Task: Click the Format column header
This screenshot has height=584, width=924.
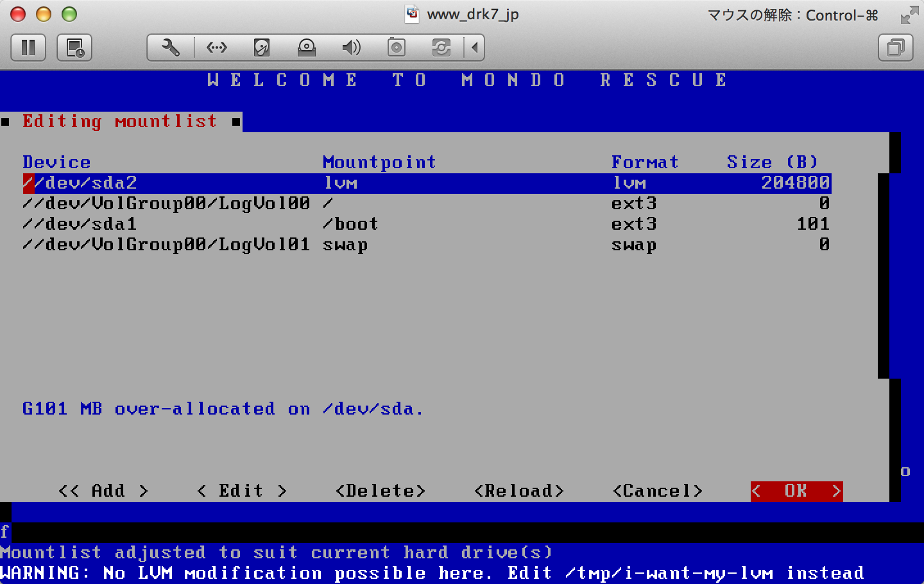Action: [x=645, y=162]
